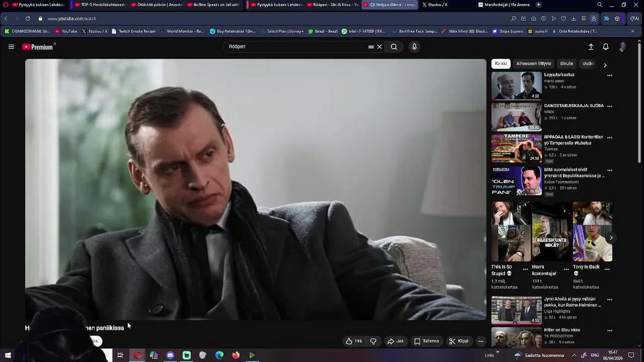Image resolution: width=644 pixels, height=362 pixels.
Task: Open Task View on taskbar
Action: (120, 355)
